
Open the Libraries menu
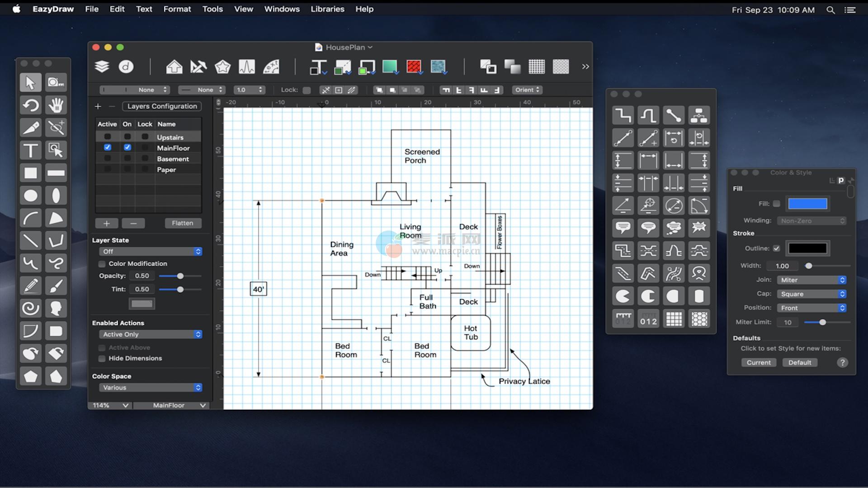pos(327,9)
